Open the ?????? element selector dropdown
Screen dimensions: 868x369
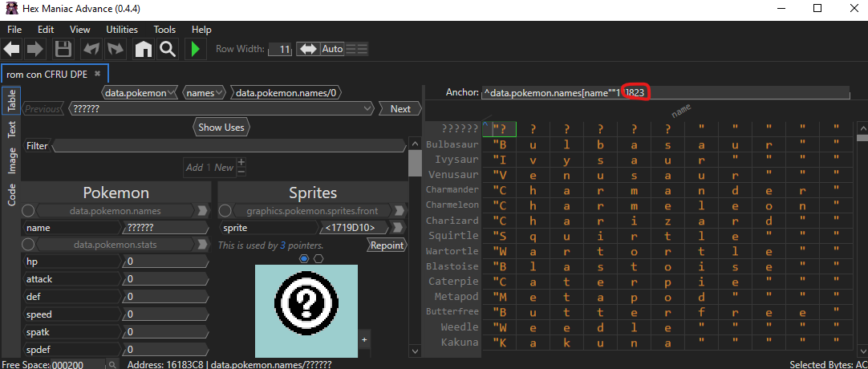click(221, 109)
